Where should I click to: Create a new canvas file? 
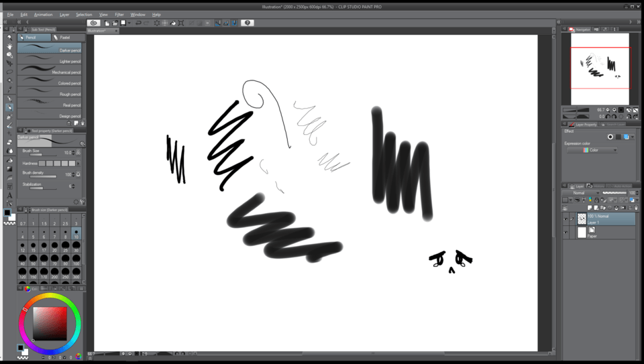click(x=107, y=23)
